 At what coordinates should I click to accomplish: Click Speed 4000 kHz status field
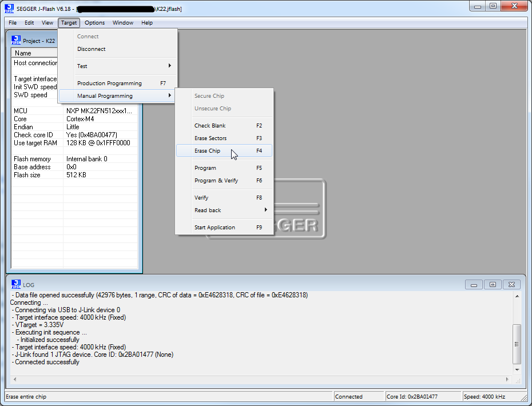pos(491,396)
